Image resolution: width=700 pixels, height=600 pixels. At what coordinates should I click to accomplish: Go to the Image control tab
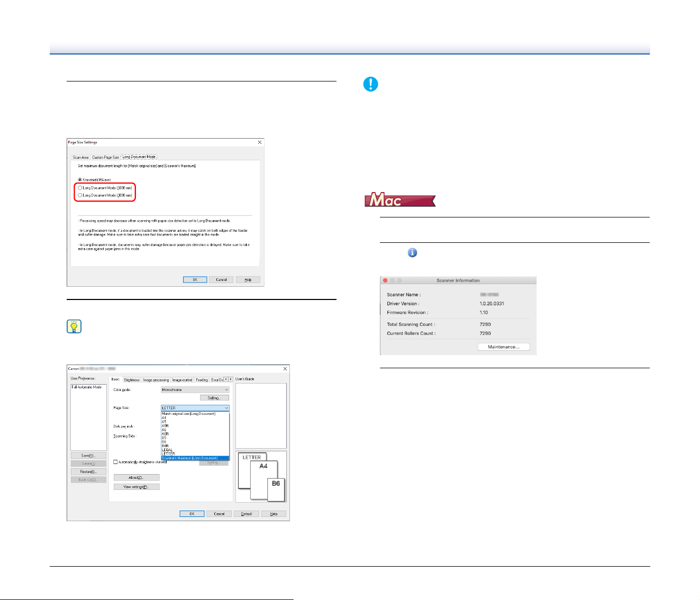pos(183,380)
